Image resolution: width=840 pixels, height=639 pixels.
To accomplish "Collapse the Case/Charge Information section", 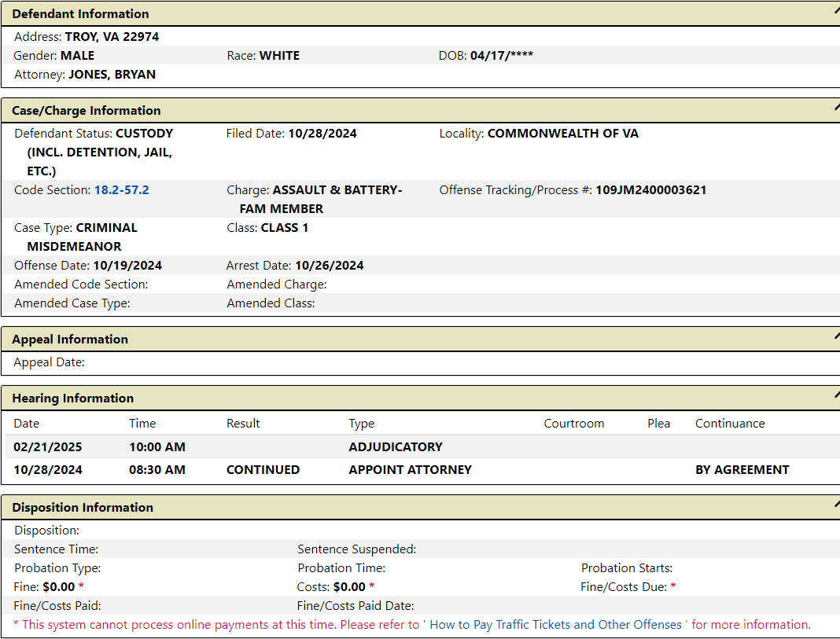I will click(836, 108).
